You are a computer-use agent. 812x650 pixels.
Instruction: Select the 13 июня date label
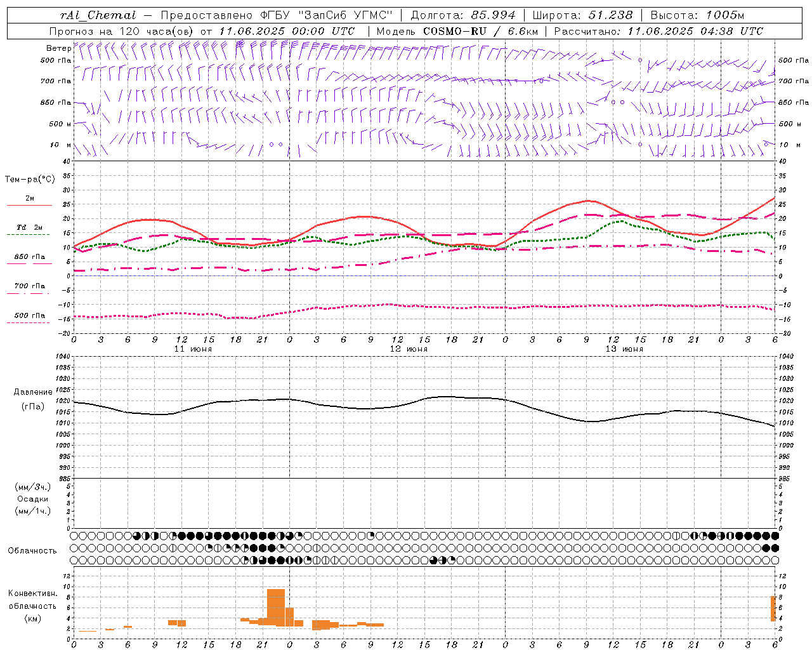(624, 349)
